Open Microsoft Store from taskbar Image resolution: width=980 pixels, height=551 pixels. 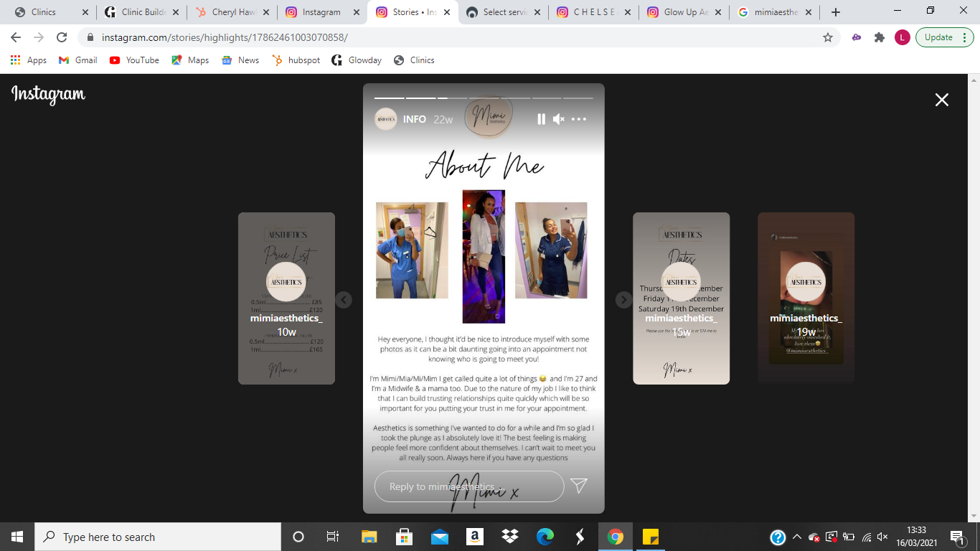point(404,537)
